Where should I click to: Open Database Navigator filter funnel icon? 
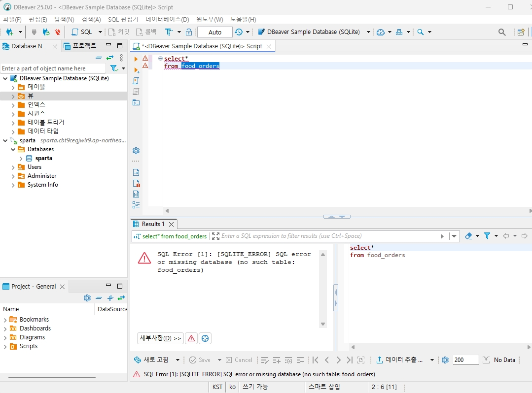tap(114, 68)
